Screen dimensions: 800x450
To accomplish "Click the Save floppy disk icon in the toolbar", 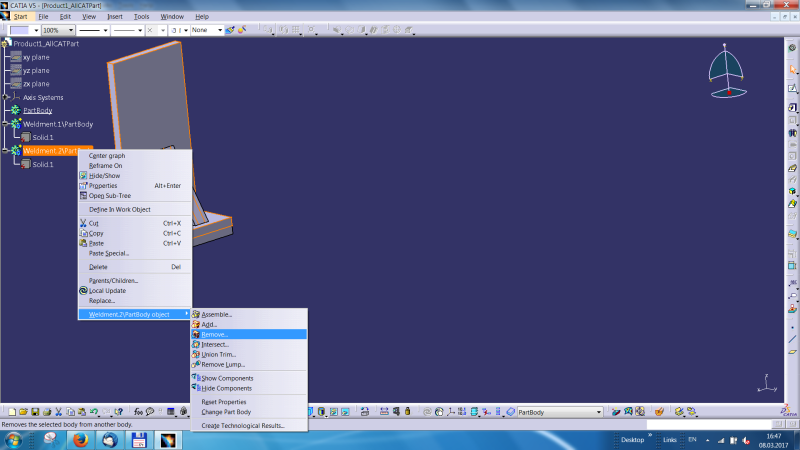I will tap(35, 412).
